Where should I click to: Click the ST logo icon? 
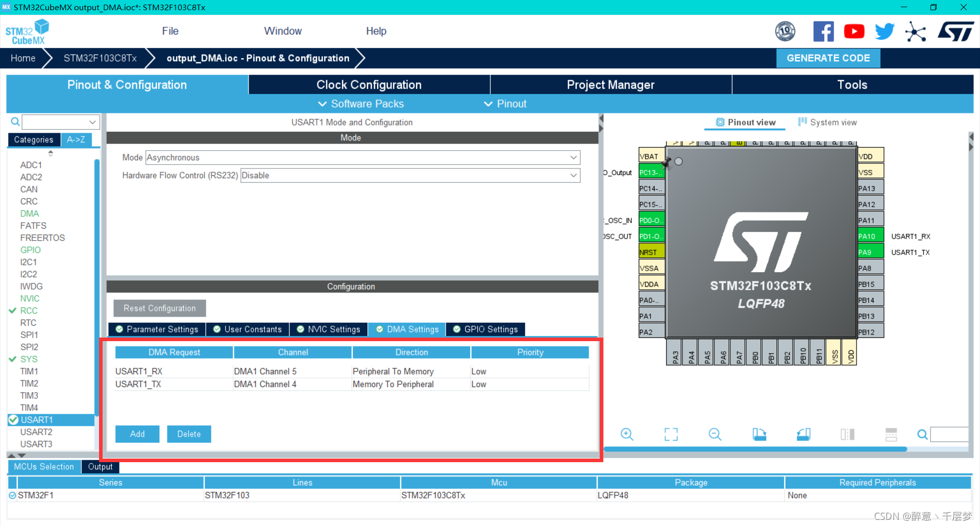[956, 32]
